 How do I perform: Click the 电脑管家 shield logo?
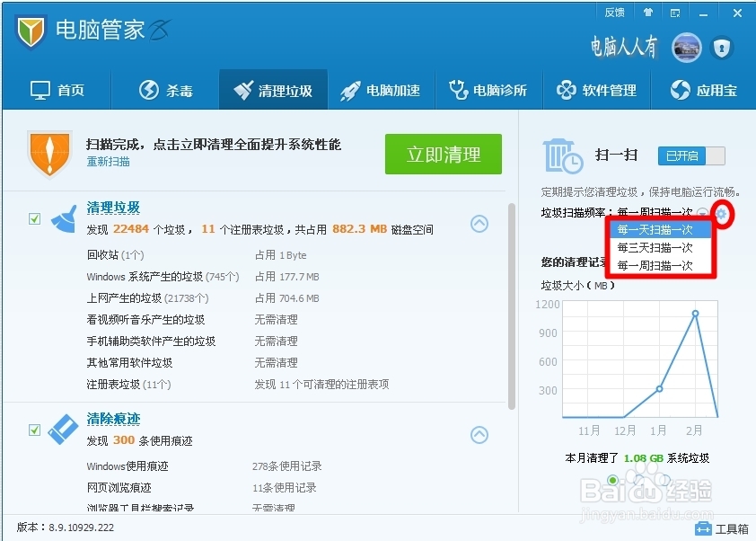click(x=31, y=31)
